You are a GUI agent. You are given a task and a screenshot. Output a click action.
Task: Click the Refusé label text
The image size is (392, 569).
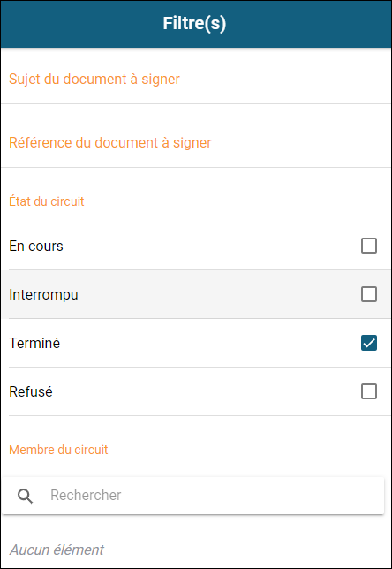pyautogui.click(x=31, y=392)
